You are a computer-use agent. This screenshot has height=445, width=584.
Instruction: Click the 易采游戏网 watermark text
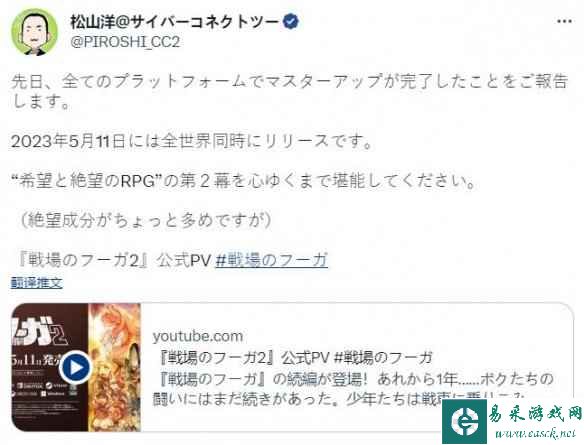tap(535, 413)
